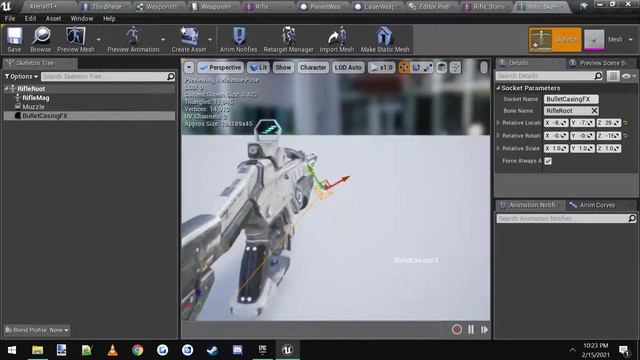
Task: Select the Muzzle socket in tree
Action: click(33, 107)
